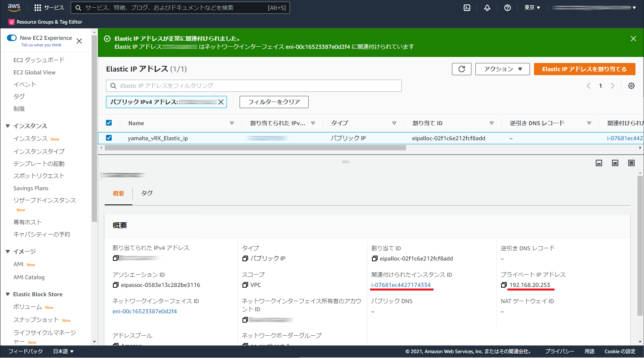Open the 東京 region selector
This screenshot has height=358, width=644.
click(x=532, y=8)
